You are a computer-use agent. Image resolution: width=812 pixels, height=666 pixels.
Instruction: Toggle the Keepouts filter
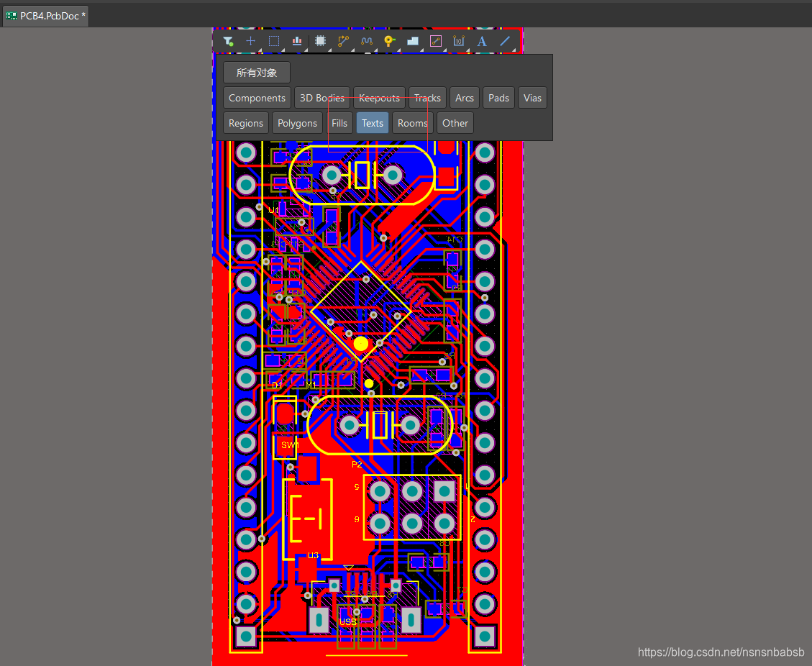click(379, 98)
